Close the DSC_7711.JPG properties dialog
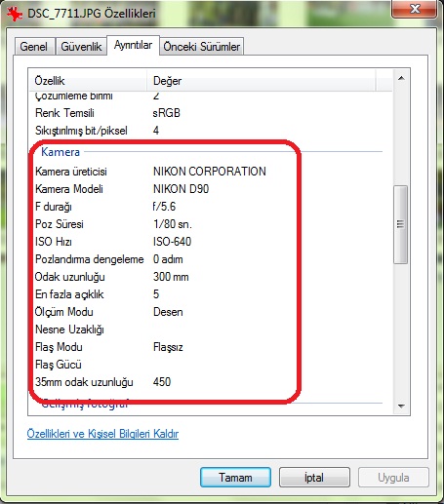 (415, 9)
